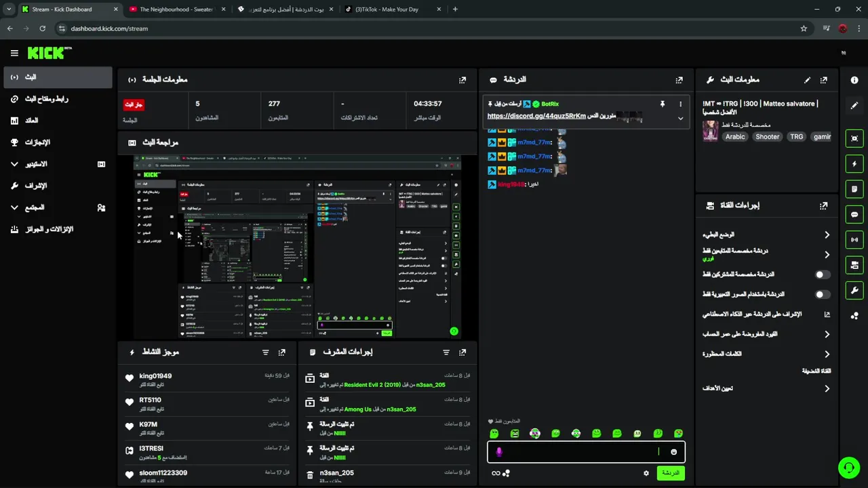Toggle the wrench panel in right toolbar
868x488 pixels.
(x=854, y=290)
